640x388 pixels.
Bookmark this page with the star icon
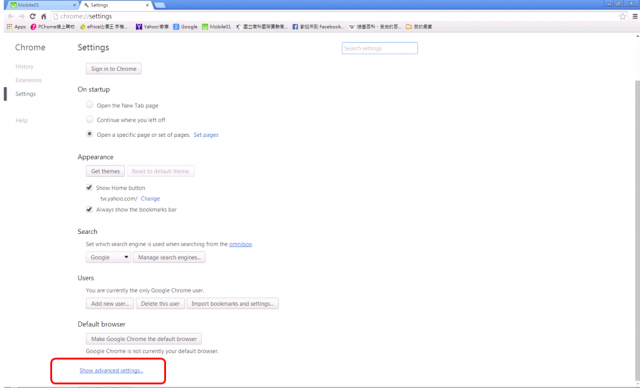[622, 16]
